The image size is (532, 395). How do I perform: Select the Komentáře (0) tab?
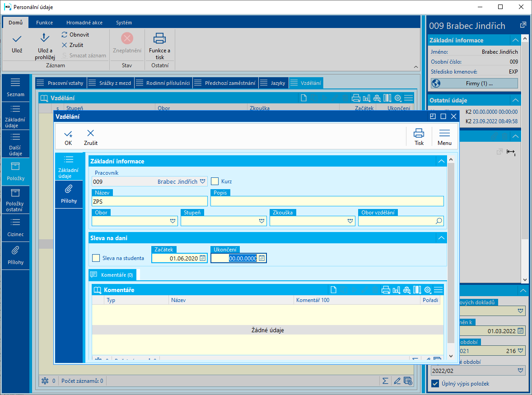(112, 275)
